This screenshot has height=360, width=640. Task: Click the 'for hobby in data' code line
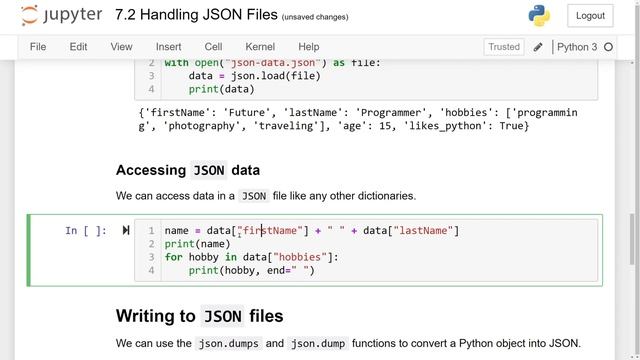(x=251, y=257)
